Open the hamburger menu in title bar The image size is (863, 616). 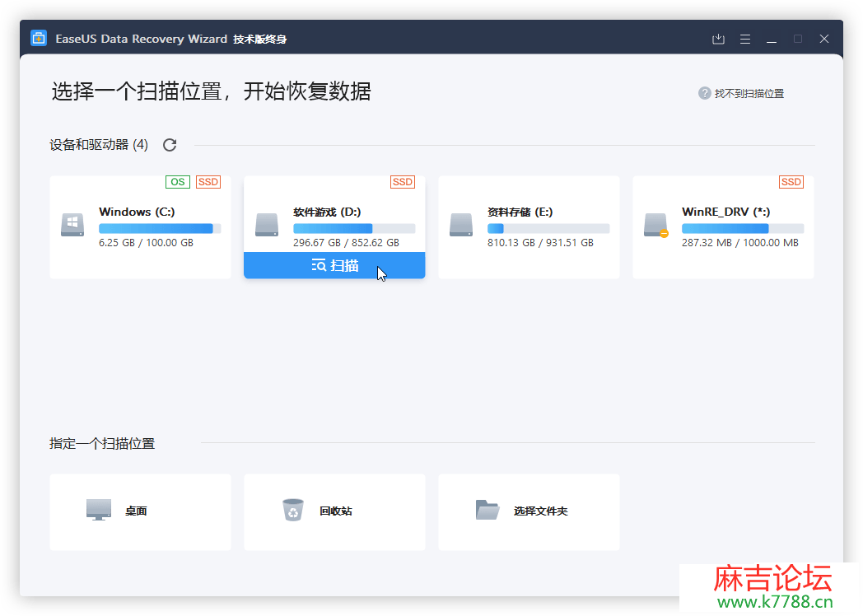click(x=745, y=39)
